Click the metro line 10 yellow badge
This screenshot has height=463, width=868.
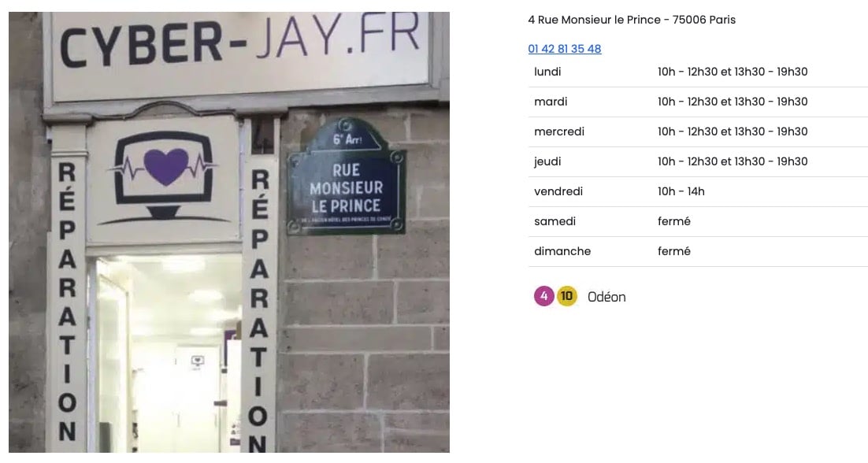(x=566, y=297)
